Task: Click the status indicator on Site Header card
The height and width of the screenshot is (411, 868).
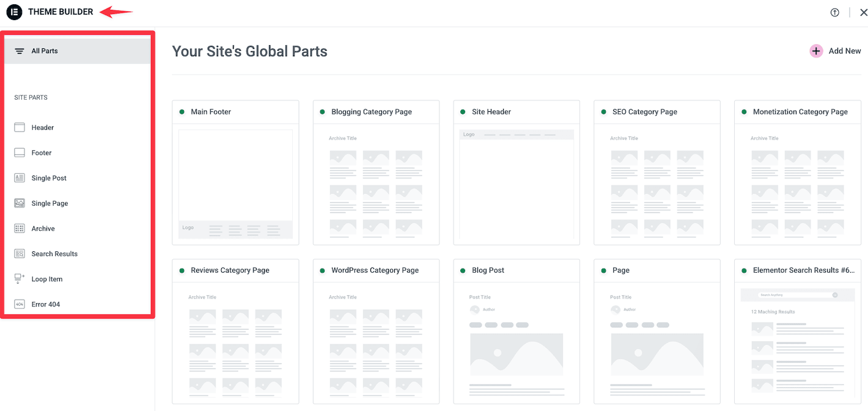Action: (463, 111)
